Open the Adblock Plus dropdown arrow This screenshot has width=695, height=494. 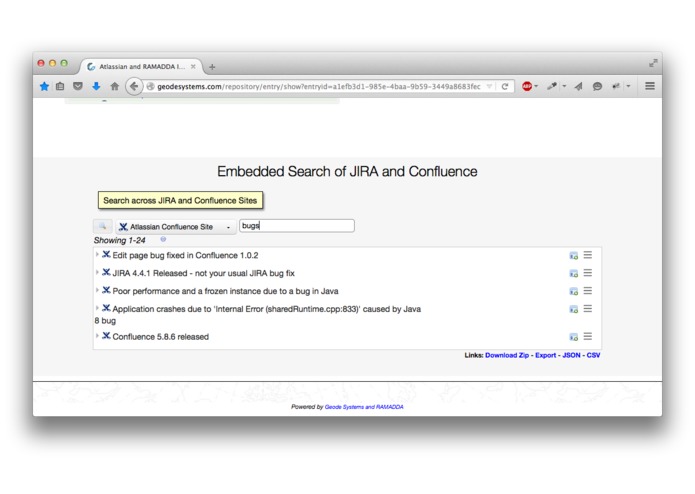[x=536, y=86]
